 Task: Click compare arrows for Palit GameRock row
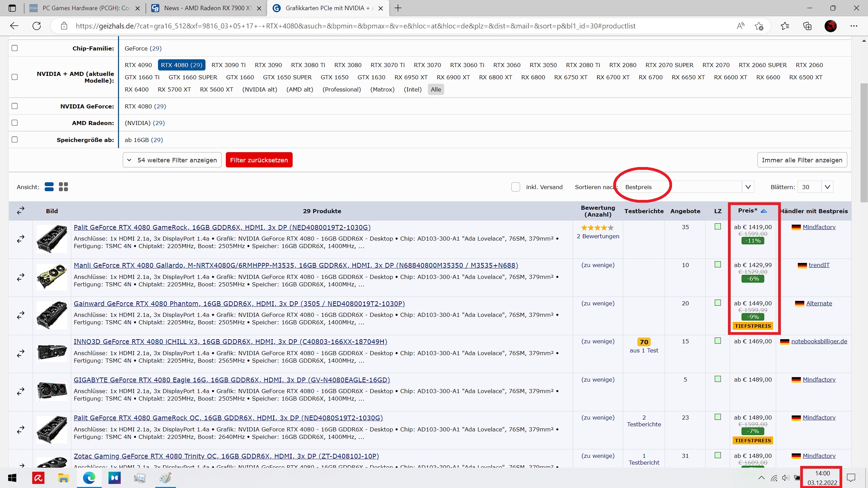click(21, 239)
